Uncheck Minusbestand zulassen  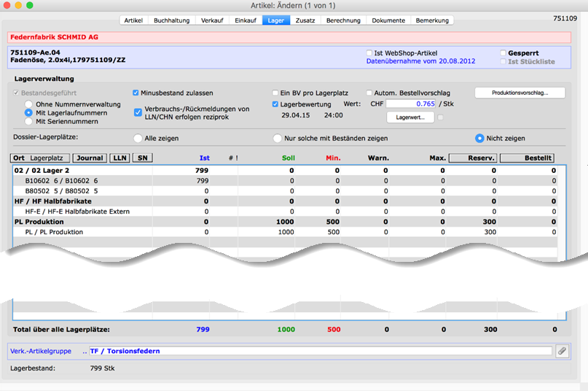(136, 93)
